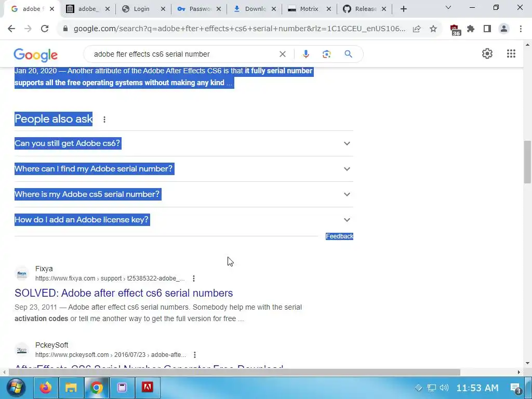The image size is (532, 399).
Task: Open Fixya result three-dot menu
Action: 194,278
